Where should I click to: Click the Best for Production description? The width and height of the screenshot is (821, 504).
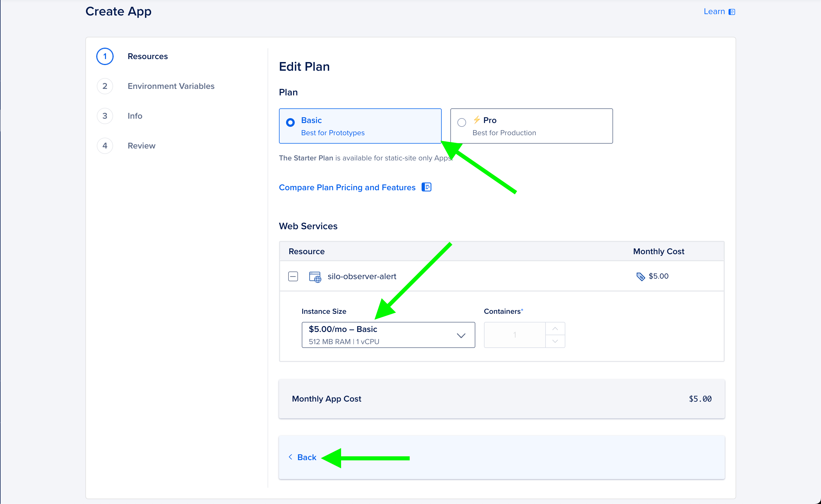coord(504,133)
